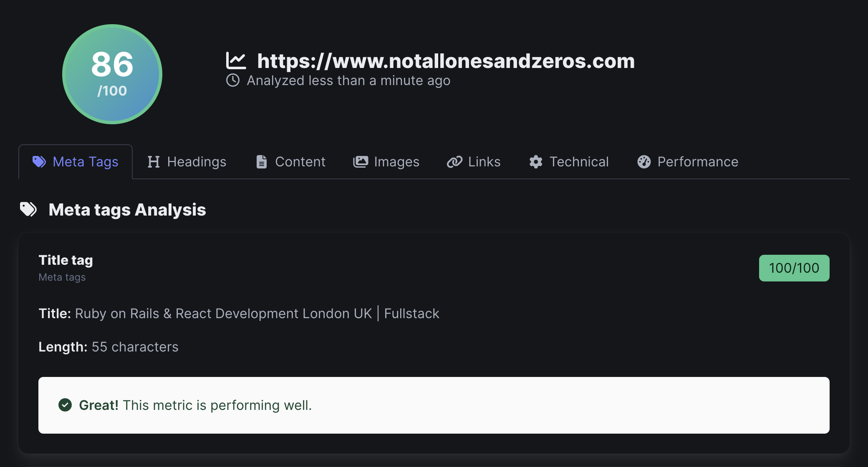Click the 100/100 score badge

[793, 268]
